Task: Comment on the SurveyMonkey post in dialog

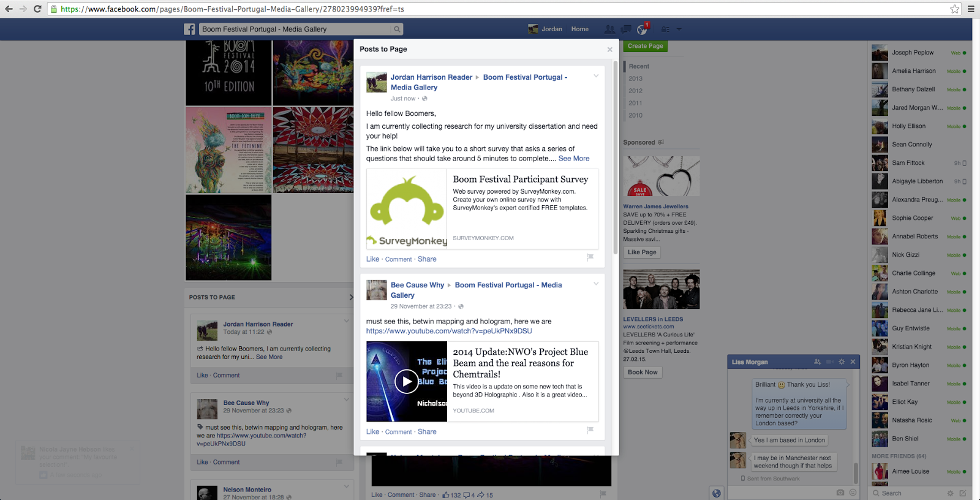Action: click(399, 259)
